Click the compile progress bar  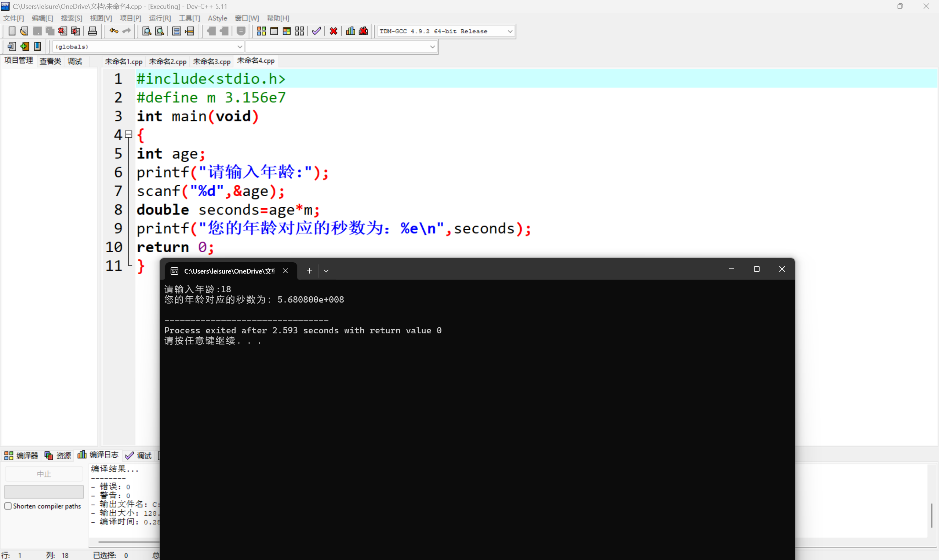[44, 491]
